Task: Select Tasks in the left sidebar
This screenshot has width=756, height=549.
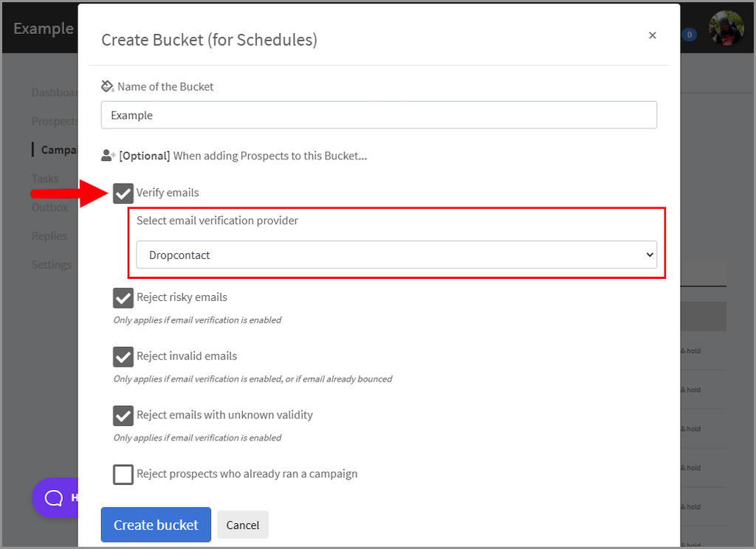Action: 45,179
